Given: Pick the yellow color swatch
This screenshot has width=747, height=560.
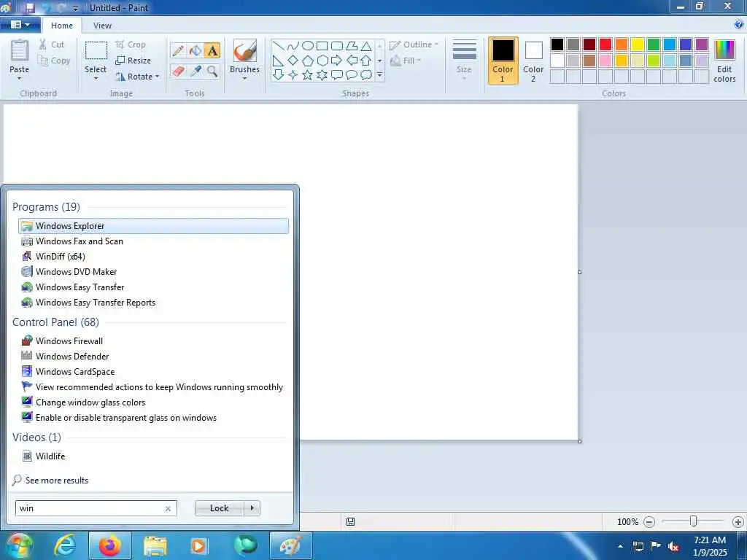Looking at the screenshot, I should pyautogui.click(x=638, y=44).
